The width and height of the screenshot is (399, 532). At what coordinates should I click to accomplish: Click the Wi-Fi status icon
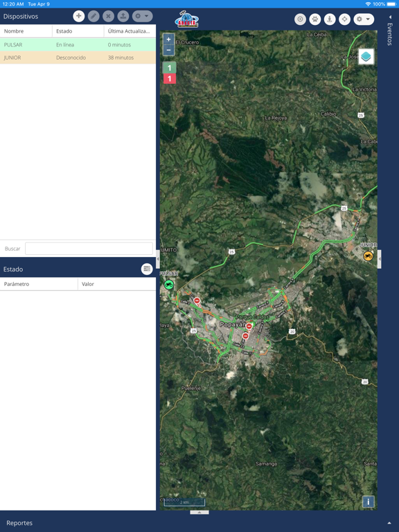coord(368,4)
